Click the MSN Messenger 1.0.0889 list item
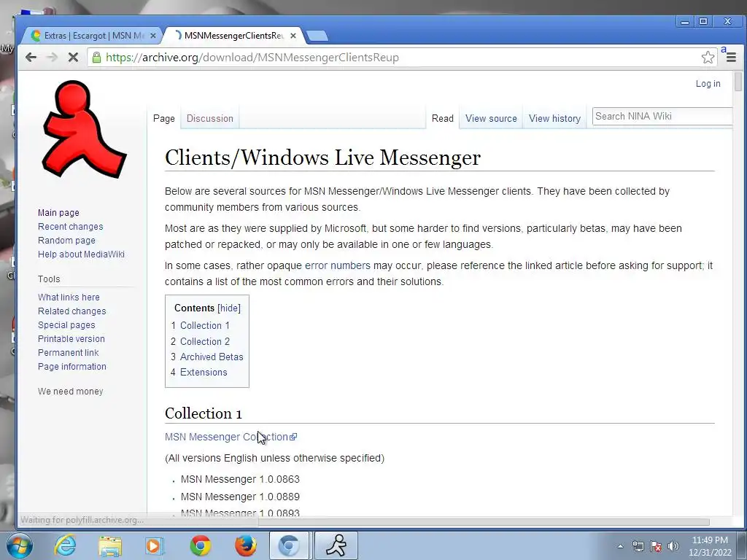 click(x=240, y=497)
